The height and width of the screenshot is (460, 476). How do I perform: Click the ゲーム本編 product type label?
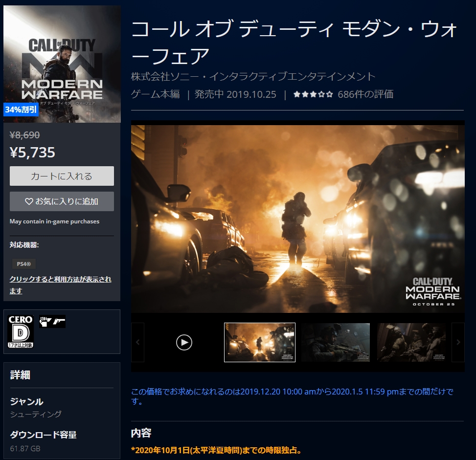pos(156,94)
